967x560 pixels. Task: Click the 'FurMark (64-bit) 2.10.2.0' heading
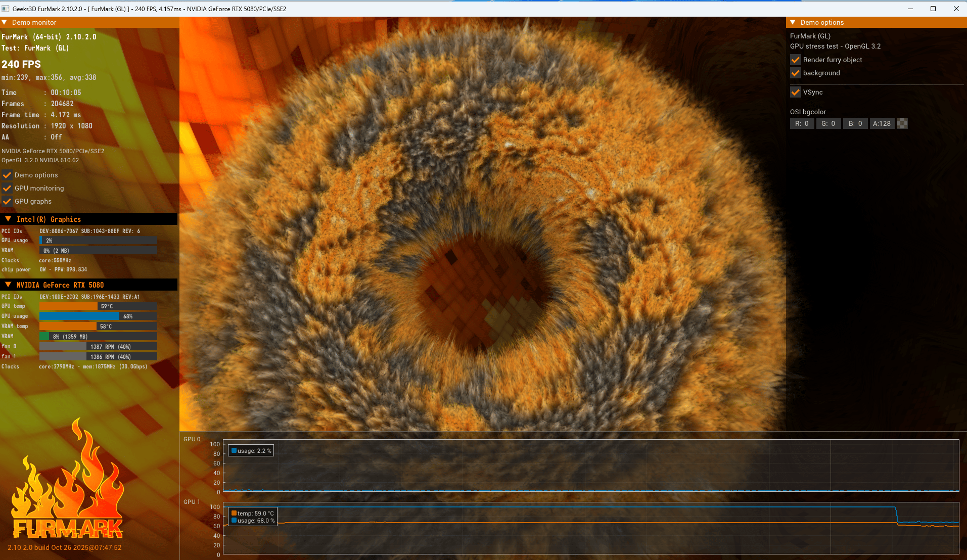click(x=49, y=37)
